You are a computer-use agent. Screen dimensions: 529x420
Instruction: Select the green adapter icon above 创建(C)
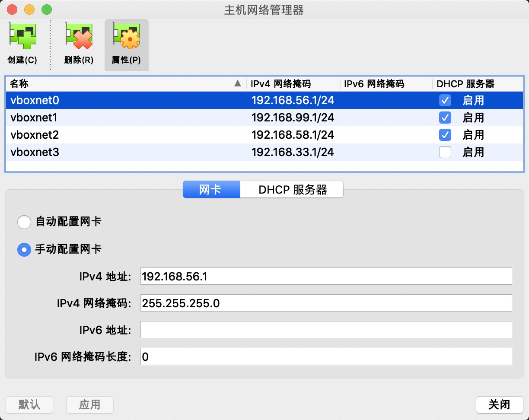coord(22,36)
